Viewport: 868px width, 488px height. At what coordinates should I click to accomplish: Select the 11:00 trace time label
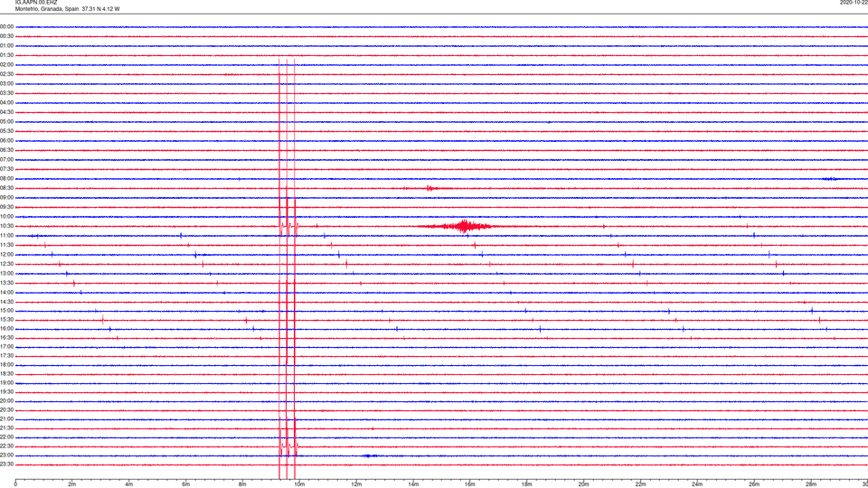click(6, 236)
